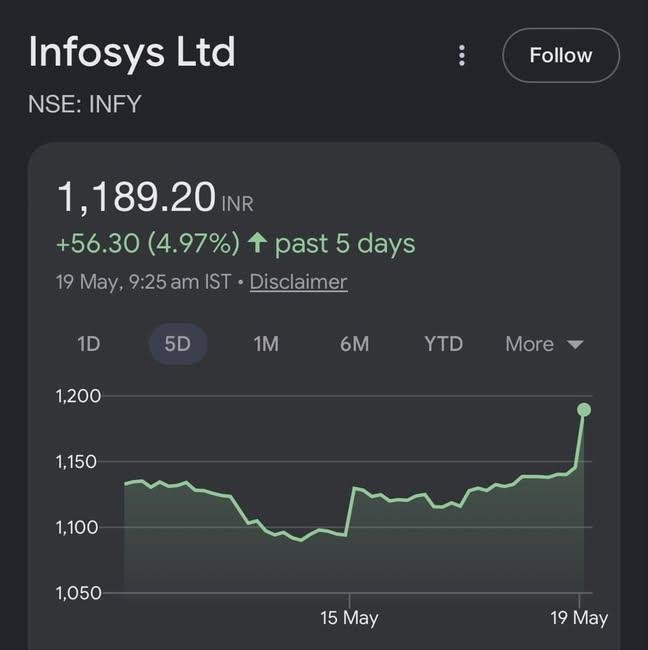Click the chart's lowest dip point

tap(301, 540)
